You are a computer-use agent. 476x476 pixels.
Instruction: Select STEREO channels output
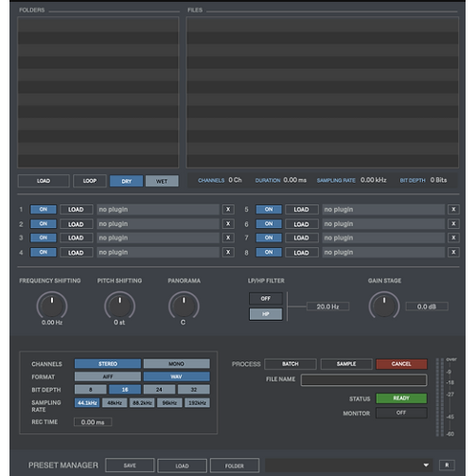point(108,363)
